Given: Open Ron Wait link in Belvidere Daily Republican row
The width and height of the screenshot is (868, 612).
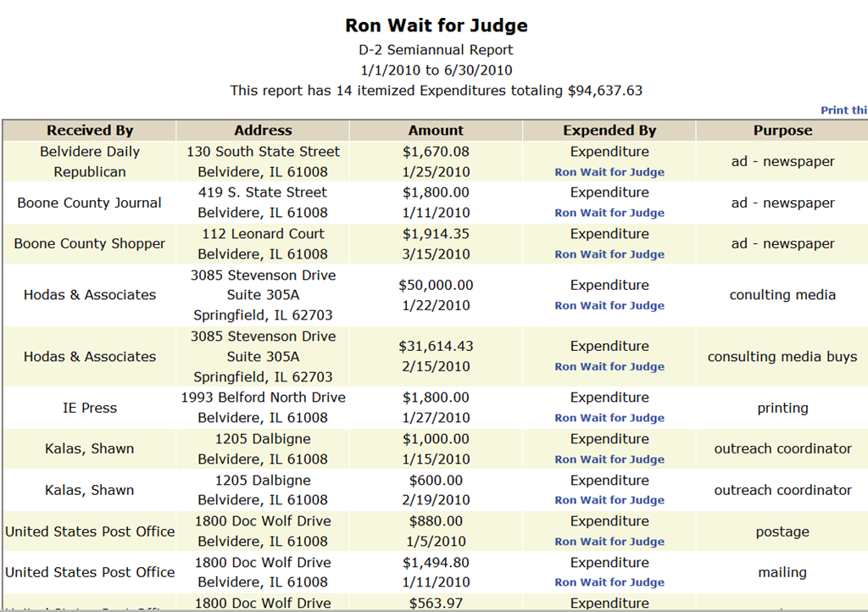Looking at the screenshot, I should pyautogui.click(x=609, y=172).
